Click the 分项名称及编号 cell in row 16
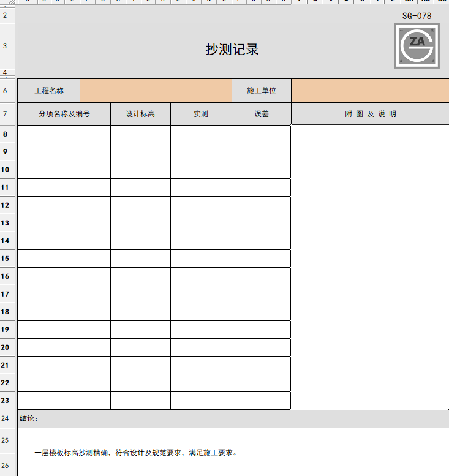 click(64, 276)
